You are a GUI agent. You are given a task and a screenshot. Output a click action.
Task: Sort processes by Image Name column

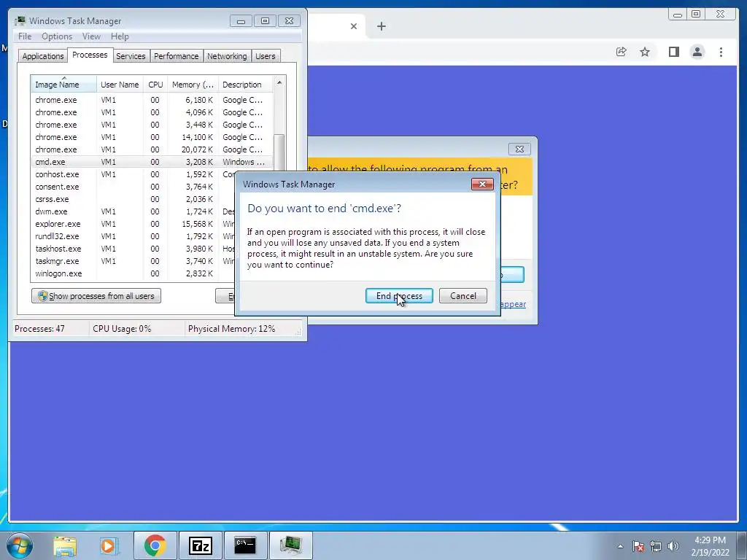coord(64,85)
